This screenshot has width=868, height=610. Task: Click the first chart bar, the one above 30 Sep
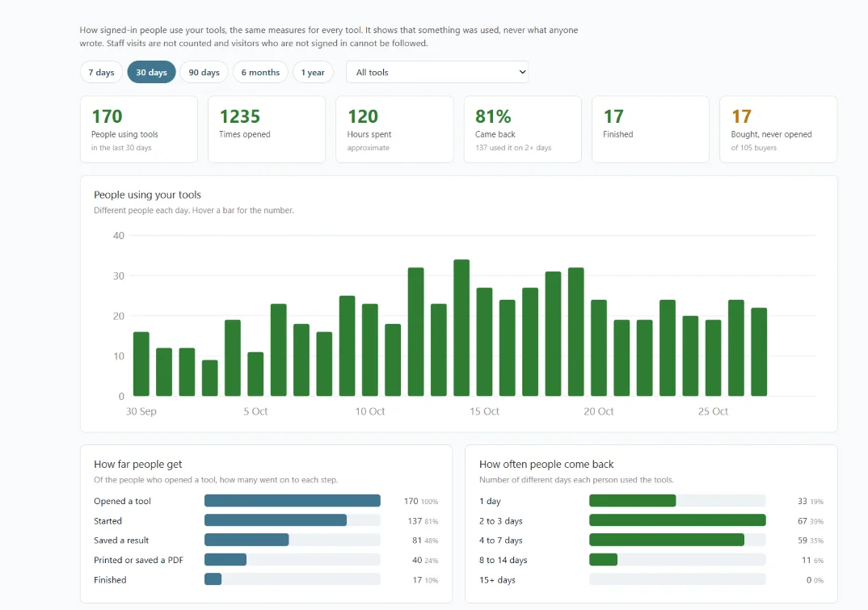point(141,364)
